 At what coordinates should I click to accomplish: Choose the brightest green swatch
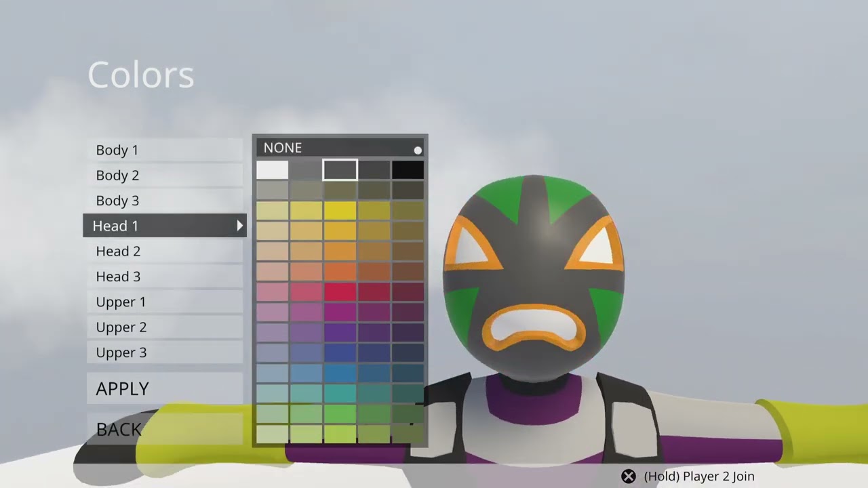point(340,414)
